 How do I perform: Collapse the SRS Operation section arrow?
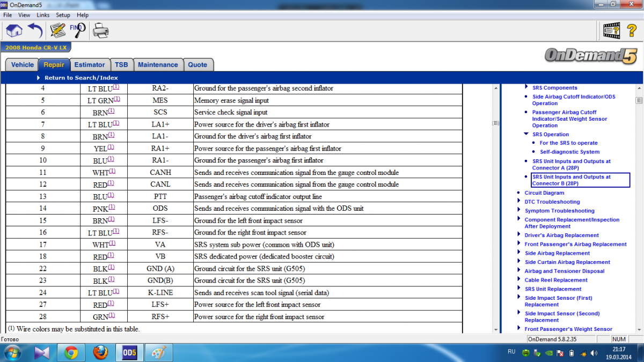click(526, 134)
